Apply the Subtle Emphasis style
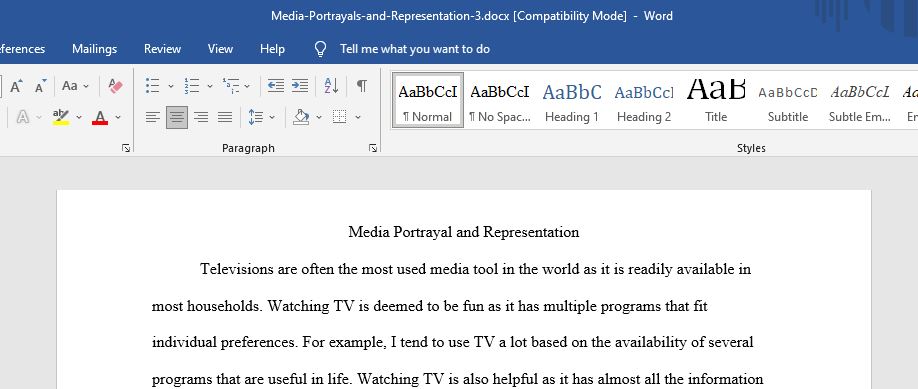 [859, 100]
